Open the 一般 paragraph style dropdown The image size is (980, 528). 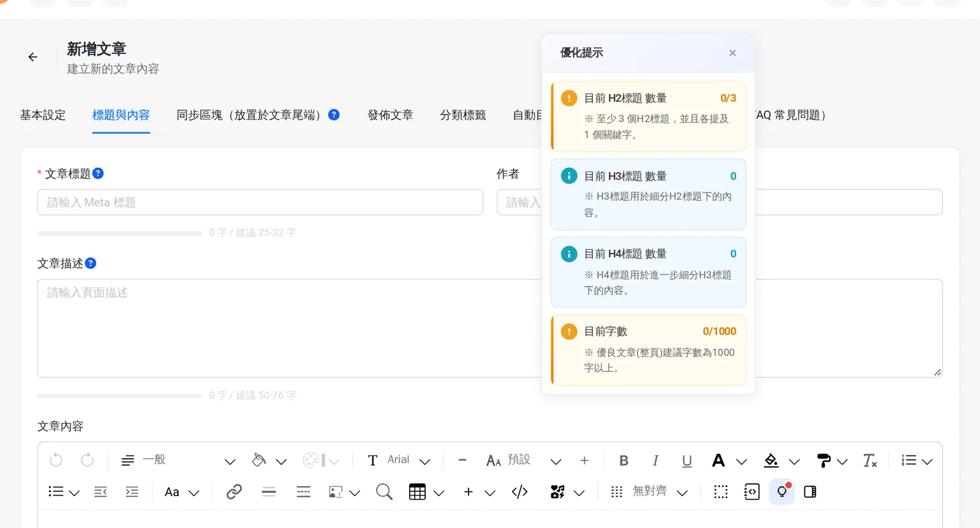tap(178, 460)
